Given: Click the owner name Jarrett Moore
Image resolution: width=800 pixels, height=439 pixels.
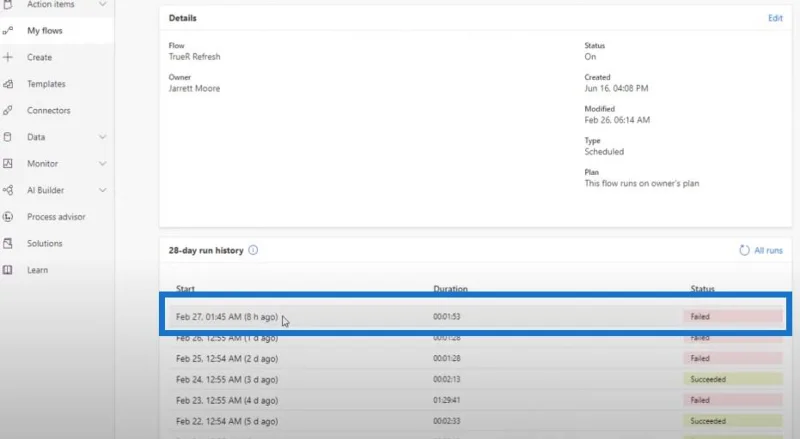Looking at the screenshot, I should [x=194, y=88].
